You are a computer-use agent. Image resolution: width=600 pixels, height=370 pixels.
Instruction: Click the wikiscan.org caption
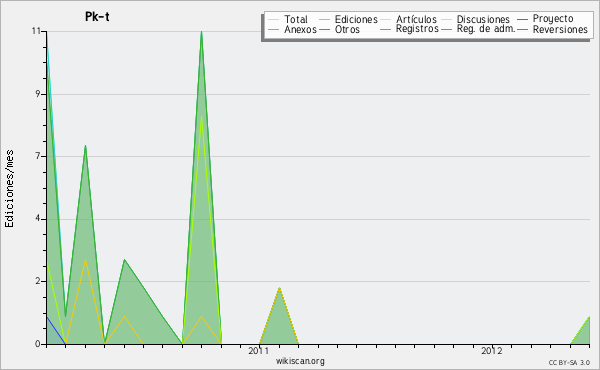300,361
